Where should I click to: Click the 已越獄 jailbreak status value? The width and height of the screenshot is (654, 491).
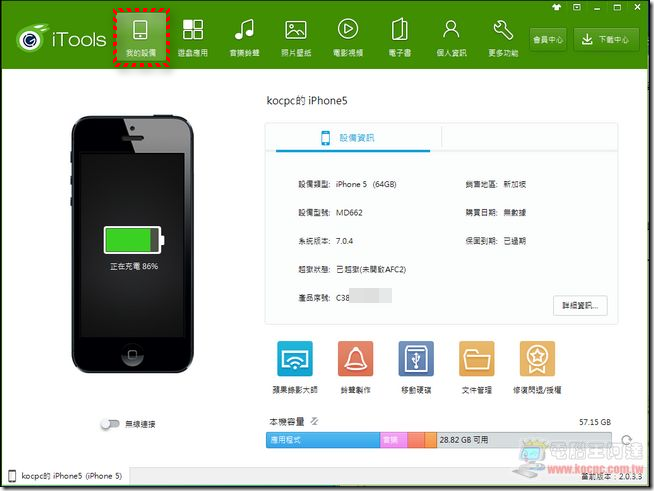coord(371,269)
